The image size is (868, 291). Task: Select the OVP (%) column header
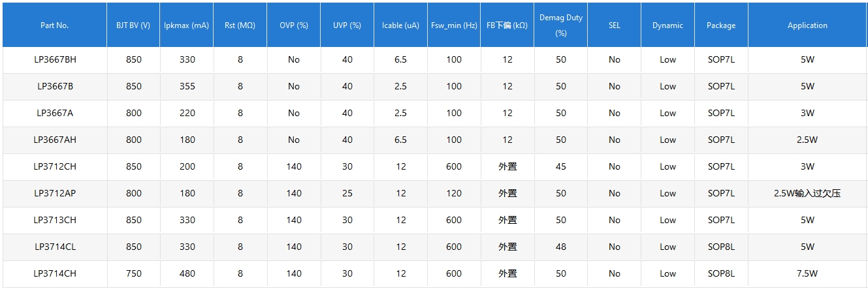(x=293, y=25)
